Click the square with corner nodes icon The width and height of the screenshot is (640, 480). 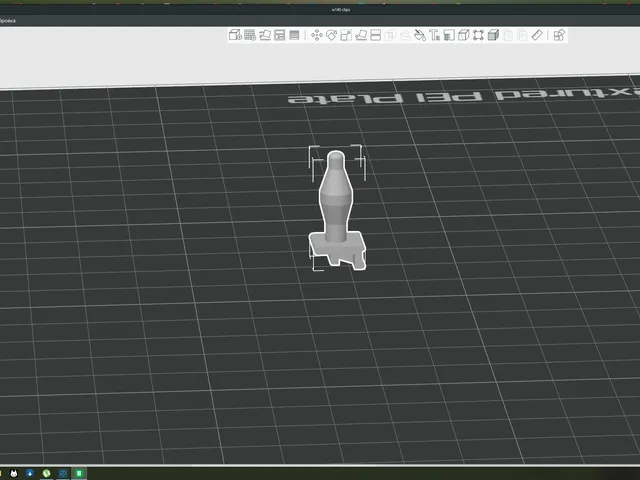[x=478, y=36]
